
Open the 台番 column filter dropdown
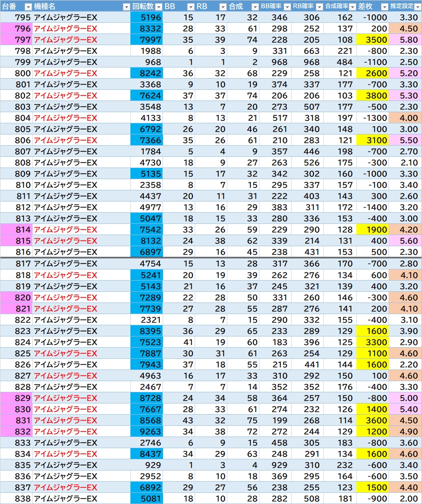click(28, 7)
